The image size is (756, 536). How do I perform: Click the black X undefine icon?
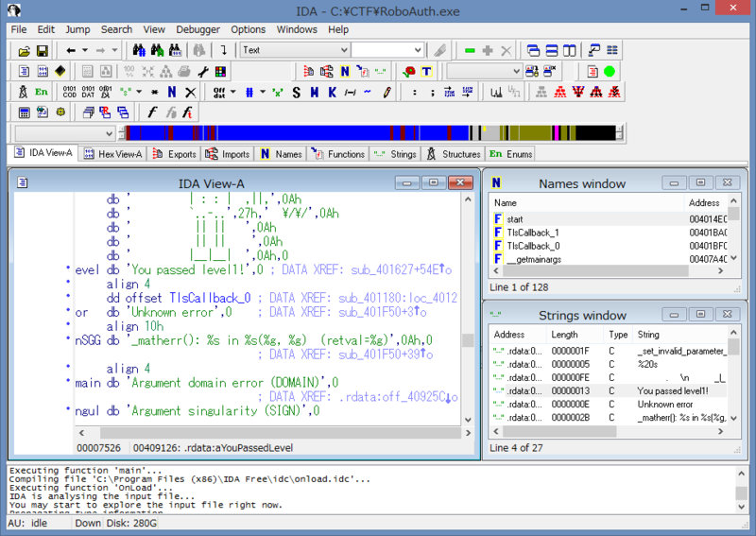(191, 92)
